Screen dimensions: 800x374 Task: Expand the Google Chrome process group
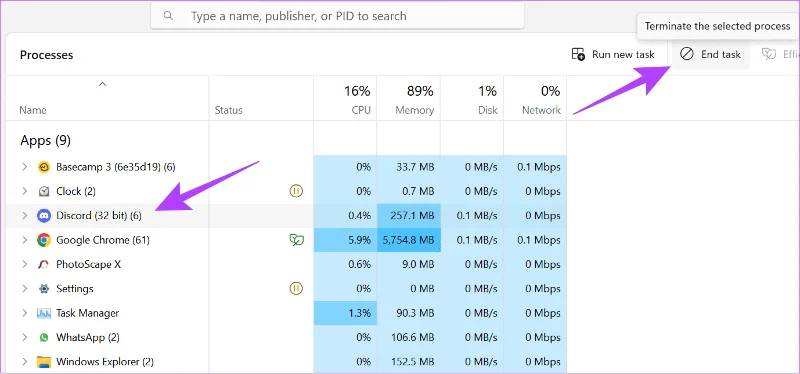[x=24, y=240]
